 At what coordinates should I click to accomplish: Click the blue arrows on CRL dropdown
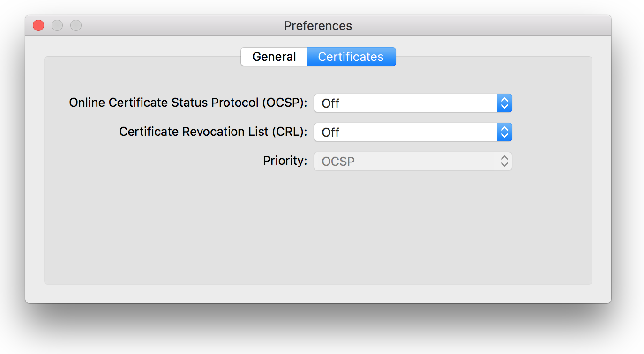pyautogui.click(x=504, y=132)
